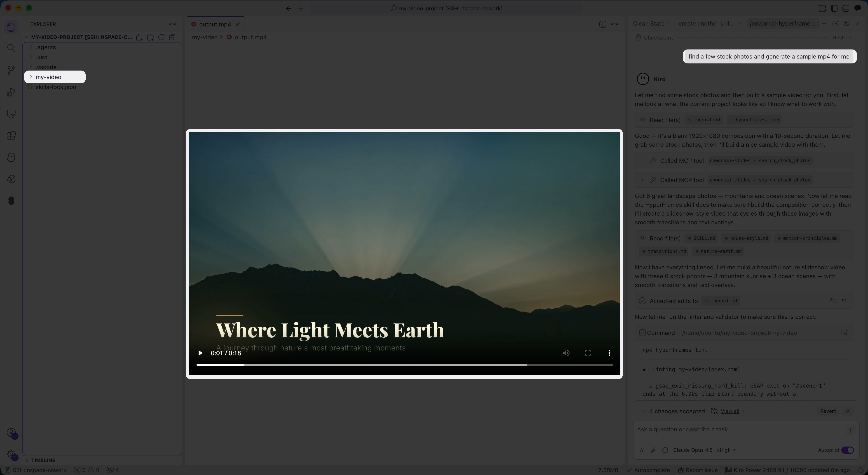Click SSH: nspace-cowork status bar item
868x475 pixels.
coord(36,470)
